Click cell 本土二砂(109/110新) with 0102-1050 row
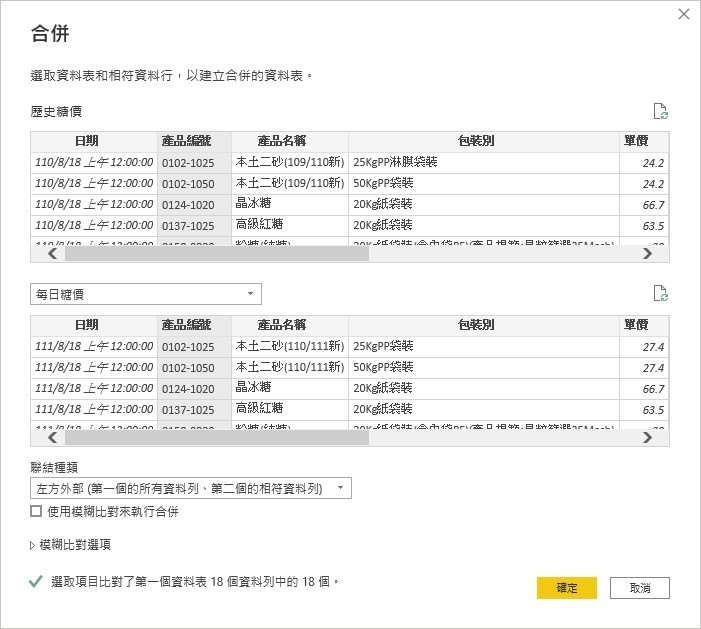Screen dimensions: 701x629 pyautogui.click(x=290, y=183)
